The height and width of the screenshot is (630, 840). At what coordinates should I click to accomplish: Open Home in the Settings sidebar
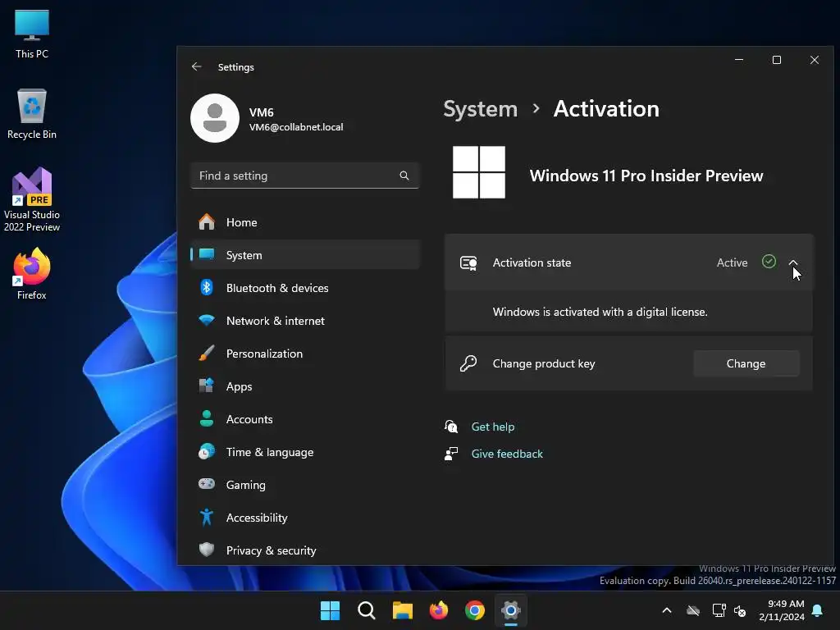click(x=304, y=222)
